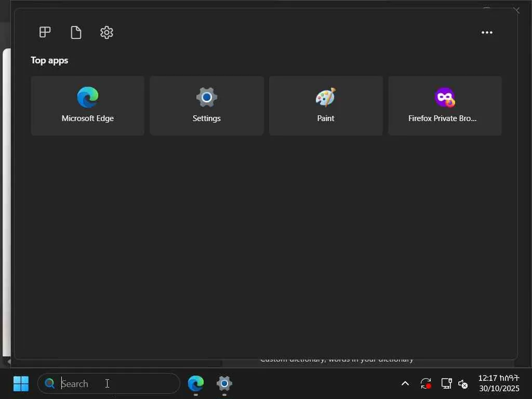The height and width of the screenshot is (399, 532).
Task: Open the sync status tray icon
Action: 426,384
